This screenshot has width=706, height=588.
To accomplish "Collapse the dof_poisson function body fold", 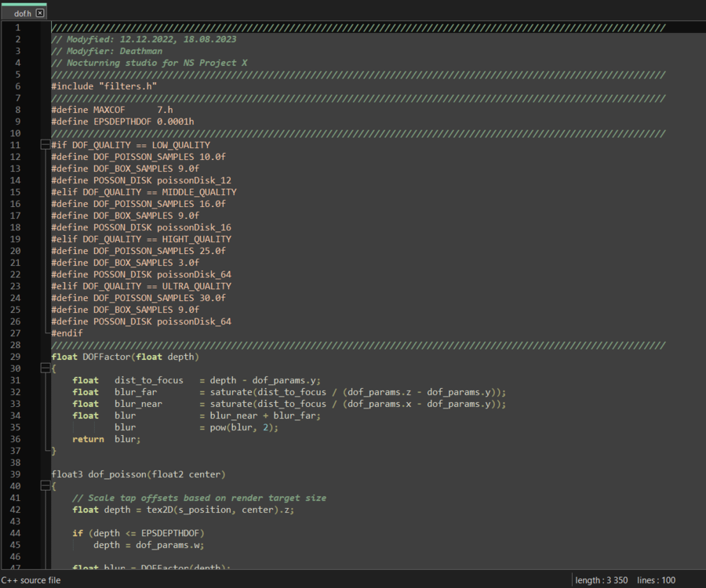I will 44,486.
